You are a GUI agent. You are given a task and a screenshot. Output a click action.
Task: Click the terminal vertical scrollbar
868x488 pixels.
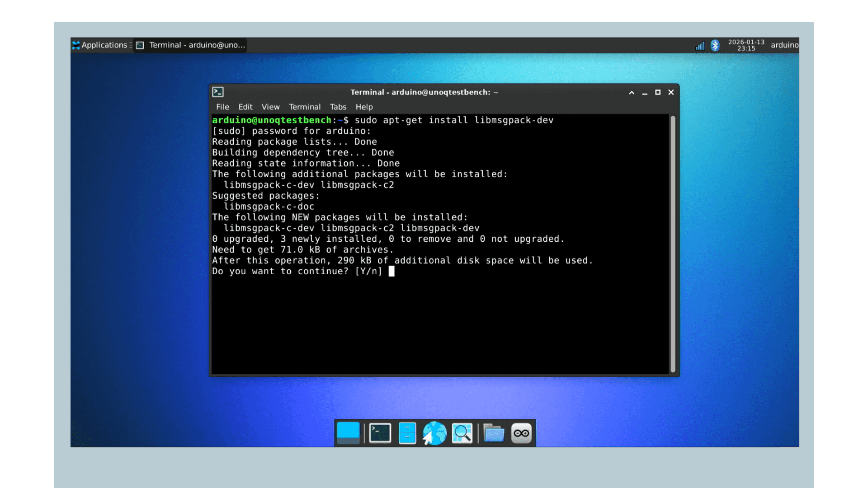pyautogui.click(x=673, y=244)
